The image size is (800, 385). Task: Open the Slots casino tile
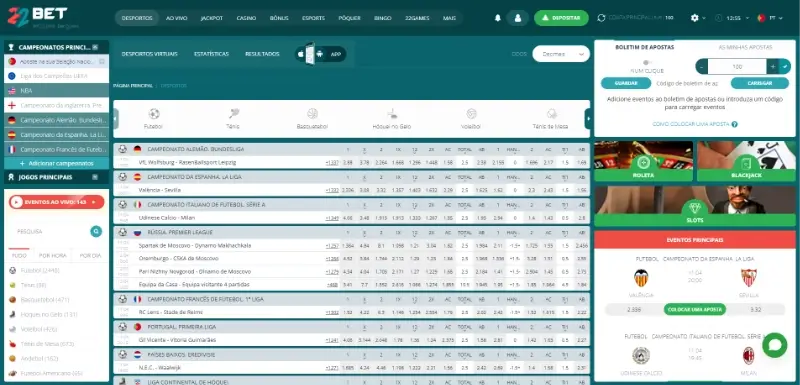coord(695,206)
